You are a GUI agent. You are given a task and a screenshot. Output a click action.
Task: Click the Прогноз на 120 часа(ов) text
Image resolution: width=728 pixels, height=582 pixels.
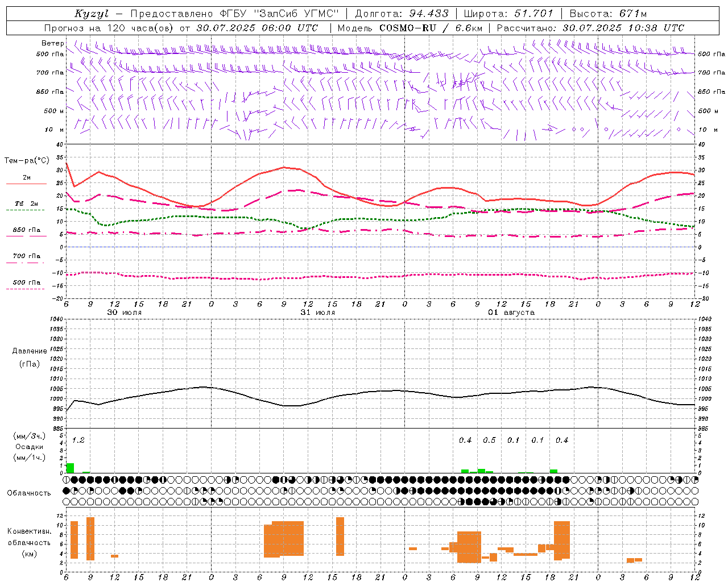click(109, 28)
